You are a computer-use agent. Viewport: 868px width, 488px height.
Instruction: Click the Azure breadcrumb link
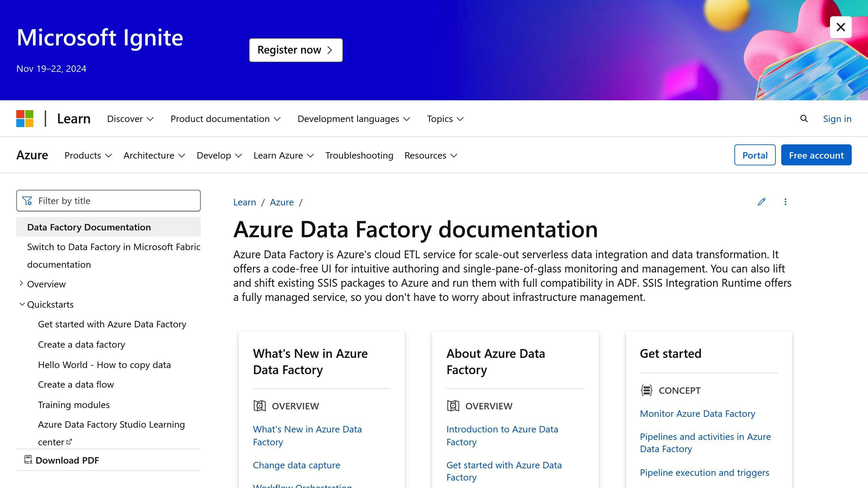[x=282, y=202]
